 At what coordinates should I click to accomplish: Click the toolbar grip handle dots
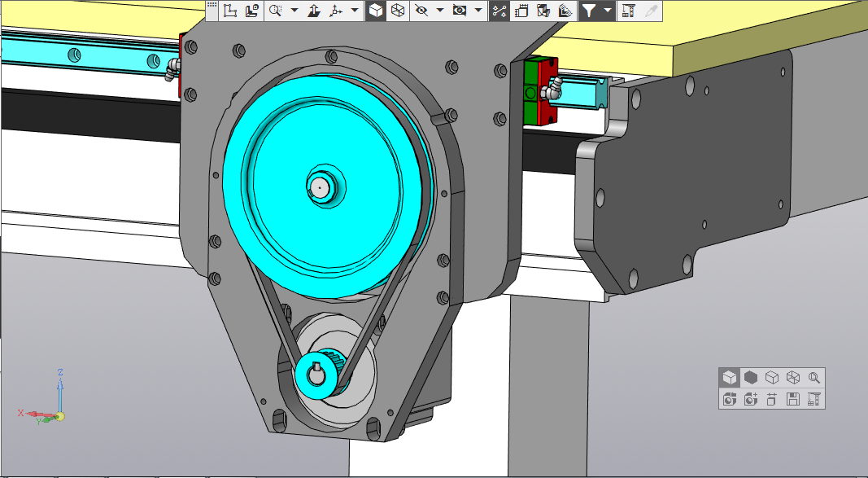click(212, 6)
